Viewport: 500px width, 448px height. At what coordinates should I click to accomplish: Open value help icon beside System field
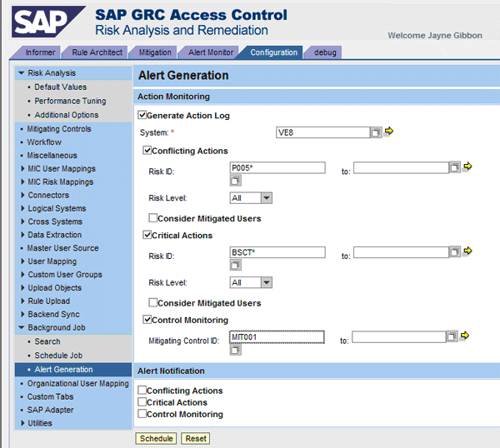pos(376,132)
